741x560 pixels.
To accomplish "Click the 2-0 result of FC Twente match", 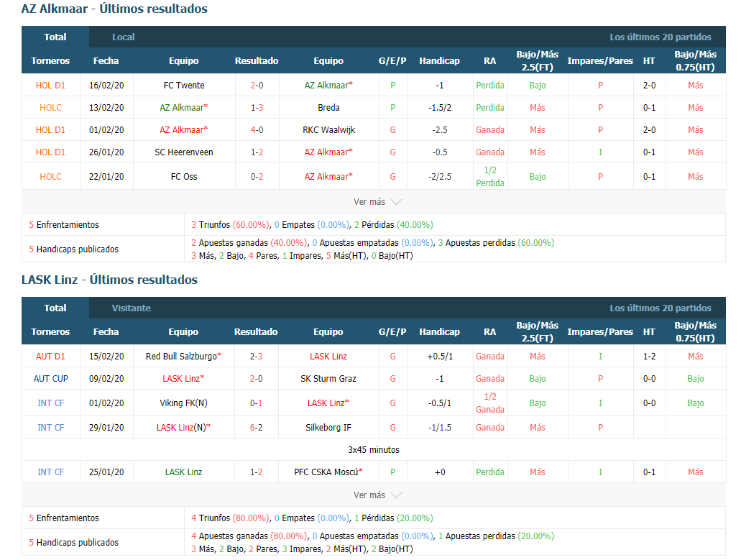I will pos(257,85).
